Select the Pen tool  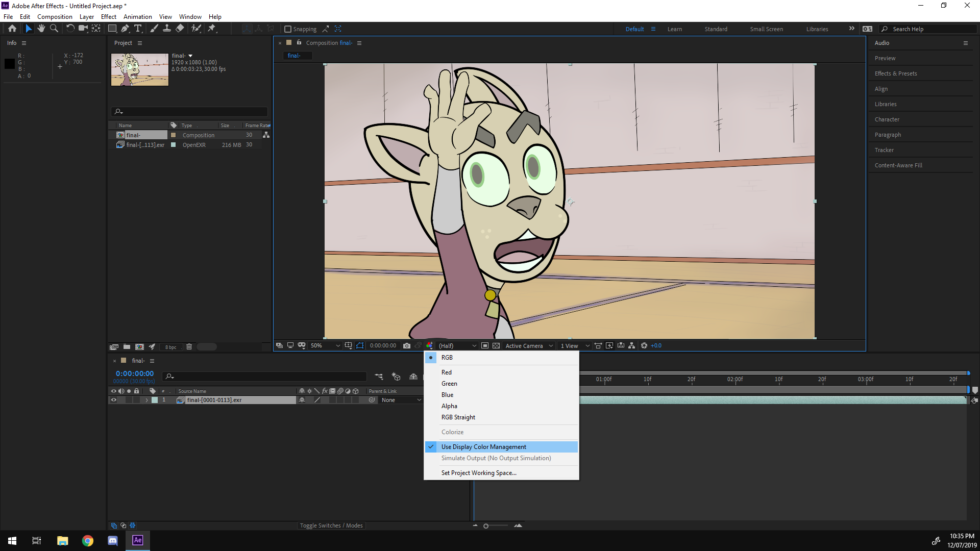click(x=125, y=29)
